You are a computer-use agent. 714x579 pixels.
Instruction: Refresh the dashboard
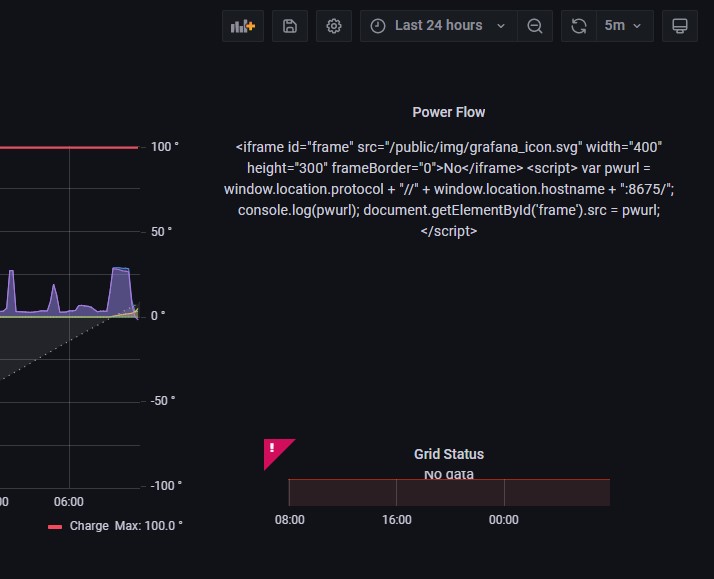pyautogui.click(x=579, y=26)
